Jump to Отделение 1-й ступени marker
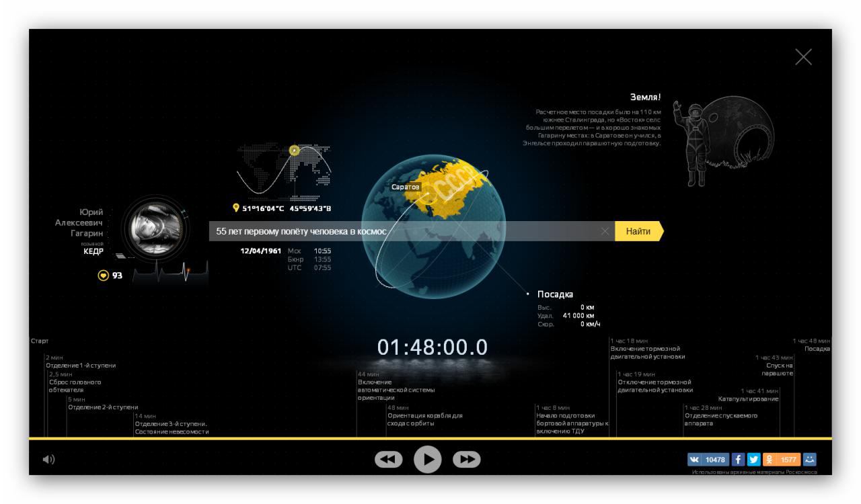This screenshot has width=861, height=504. point(81,361)
